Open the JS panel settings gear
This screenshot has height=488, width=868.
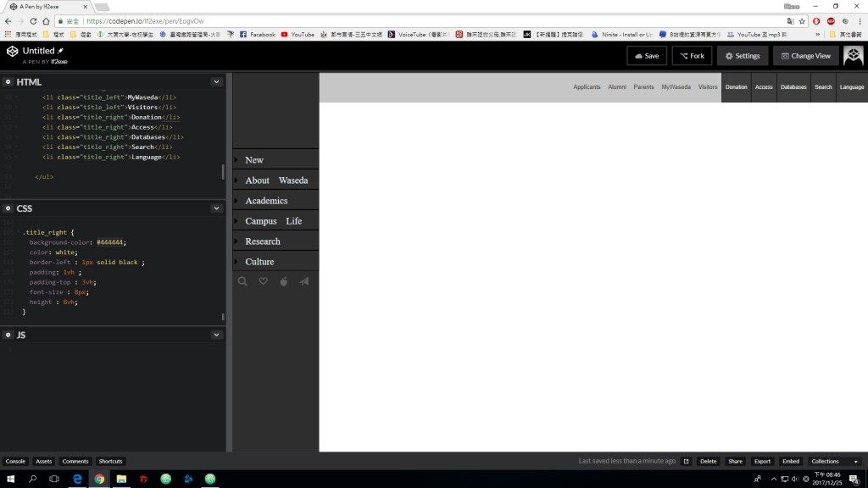tap(8, 335)
